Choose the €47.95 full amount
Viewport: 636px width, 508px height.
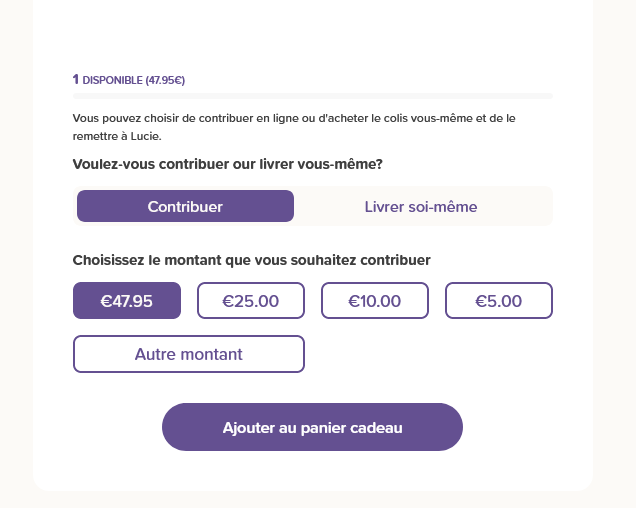pyautogui.click(x=127, y=301)
